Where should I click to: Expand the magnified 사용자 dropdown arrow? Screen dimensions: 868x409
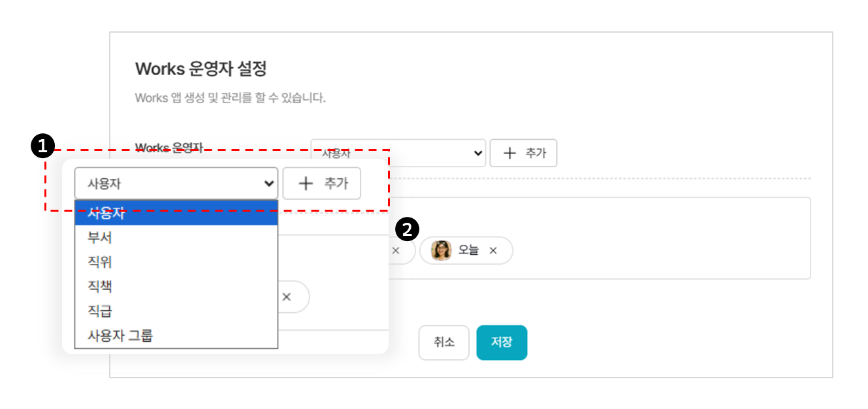pyautogui.click(x=268, y=184)
